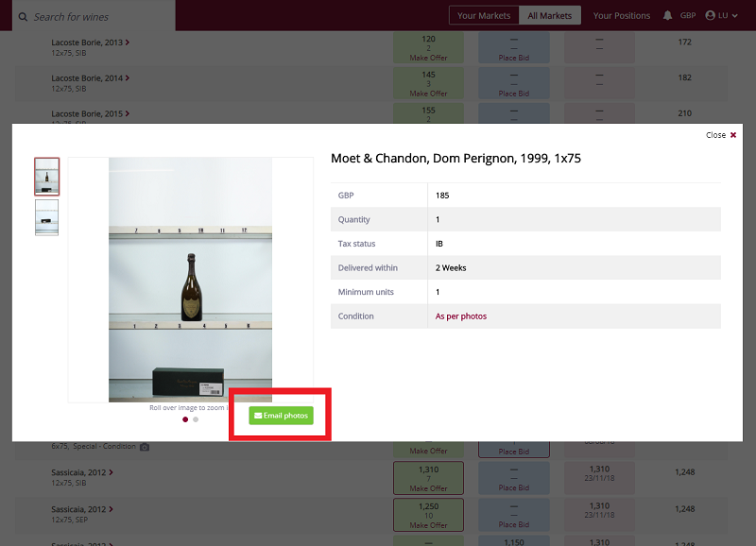Click chevron beside Sassicaia, 2012 12x75 SIB
The width and height of the screenshot is (756, 546).
pos(111,472)
